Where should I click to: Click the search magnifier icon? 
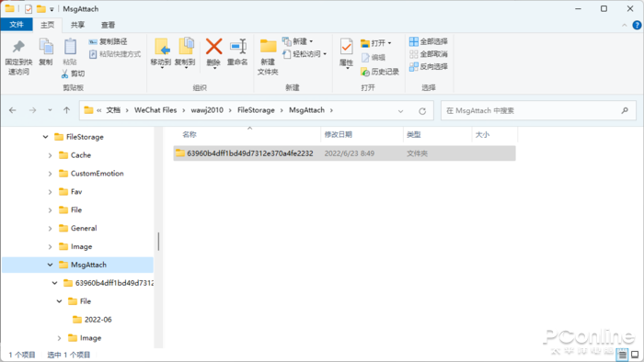625,110
